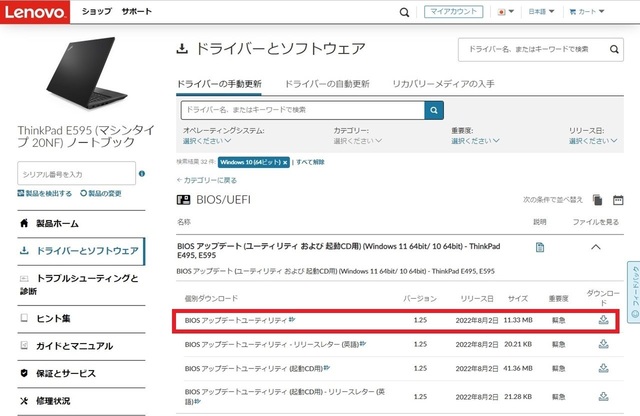Open the site search magnifier in header

(x=404, y=12)
